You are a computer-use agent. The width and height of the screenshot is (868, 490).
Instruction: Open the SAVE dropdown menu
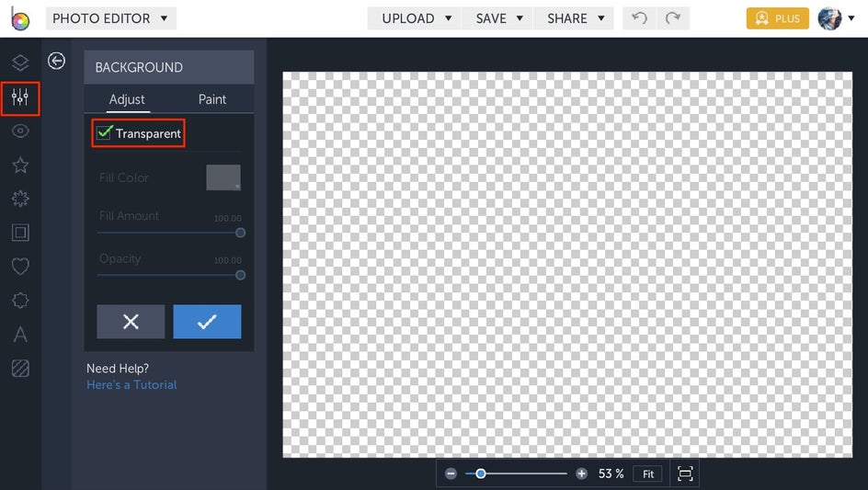(497, 18)
